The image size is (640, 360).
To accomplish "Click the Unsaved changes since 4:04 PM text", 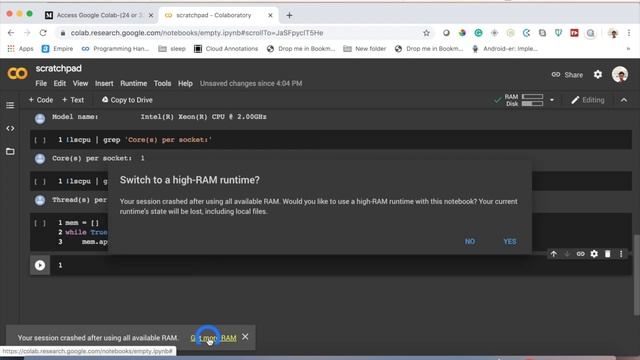I will point(251,83).
